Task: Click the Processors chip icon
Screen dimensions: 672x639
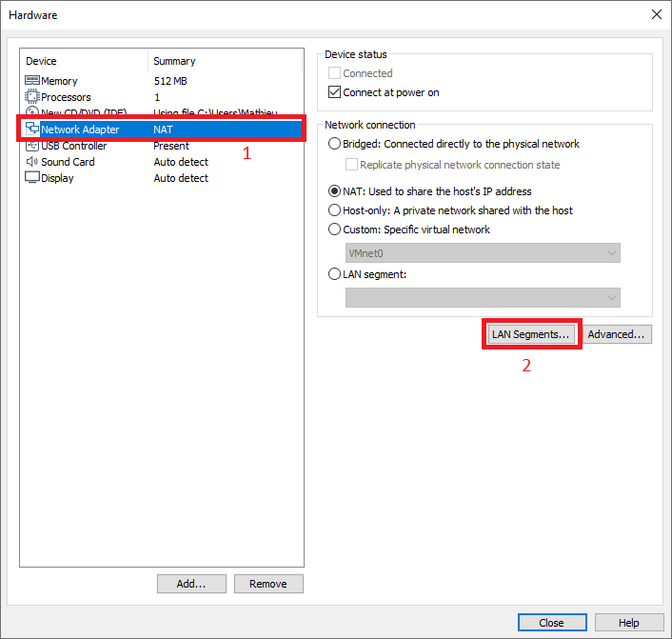Action: (31, 97)
